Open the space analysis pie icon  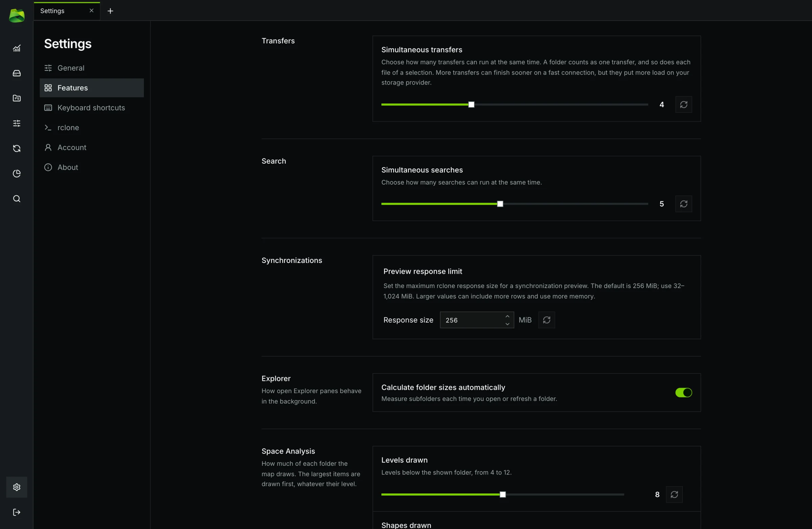click(x=17, y=173)
